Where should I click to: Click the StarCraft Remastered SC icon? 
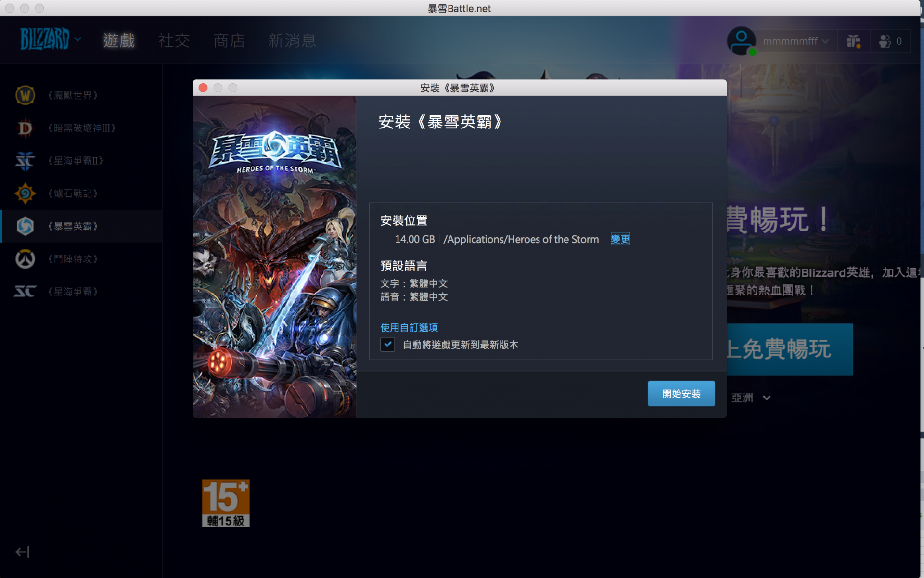pos(25,292)
